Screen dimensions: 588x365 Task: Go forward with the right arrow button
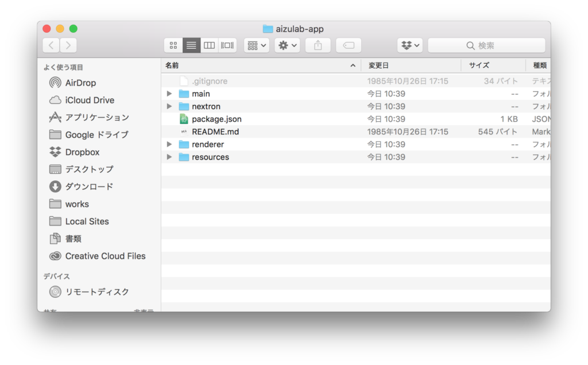68,45
